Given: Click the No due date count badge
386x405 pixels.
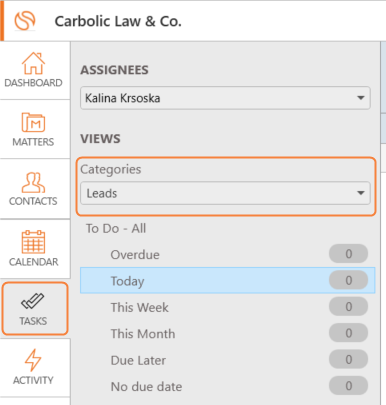Looking at the screenshot, I should pos(348,386).
